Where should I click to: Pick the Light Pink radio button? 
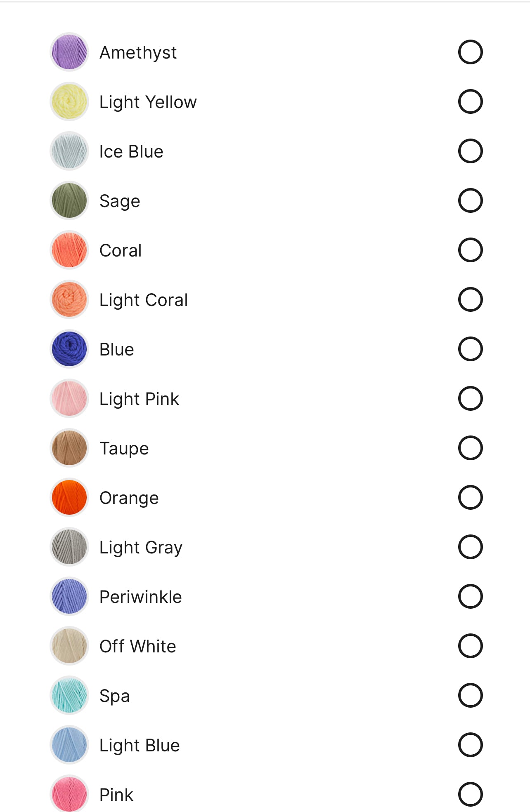[470, 398]
